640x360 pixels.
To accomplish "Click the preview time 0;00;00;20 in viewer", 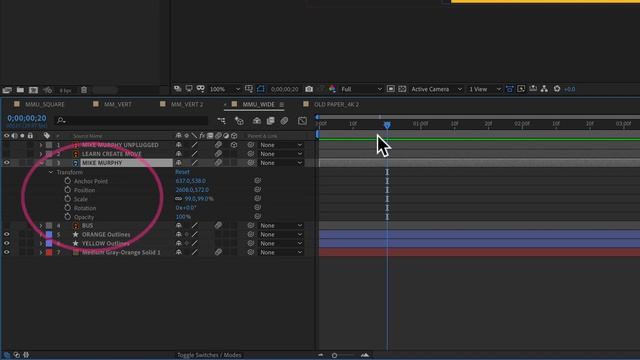I will (x=284, y=89).
